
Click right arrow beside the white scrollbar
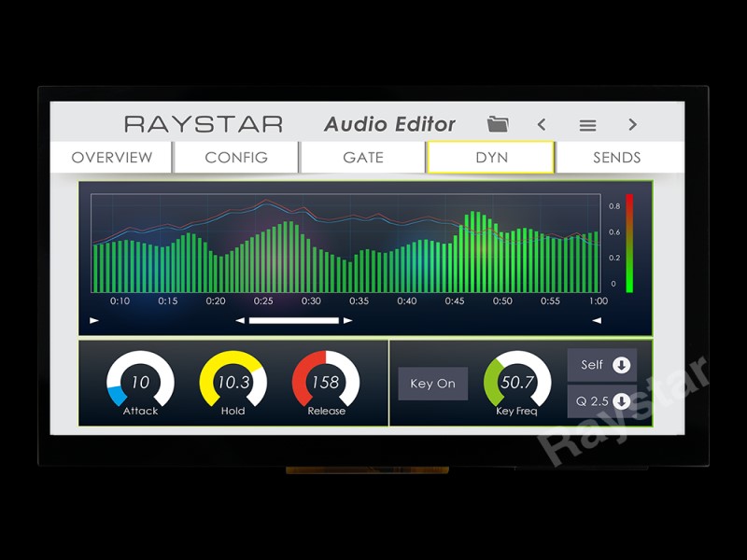[x=347, y=320]
